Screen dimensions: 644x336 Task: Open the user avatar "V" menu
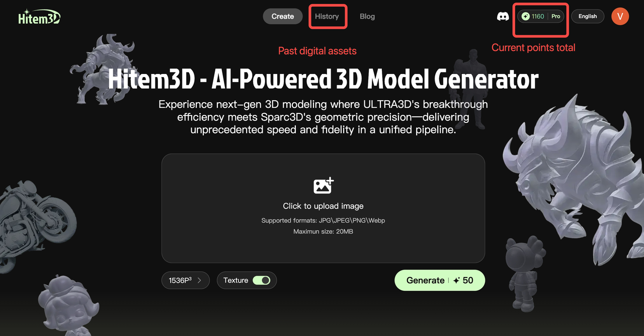[x=620, y=16]
